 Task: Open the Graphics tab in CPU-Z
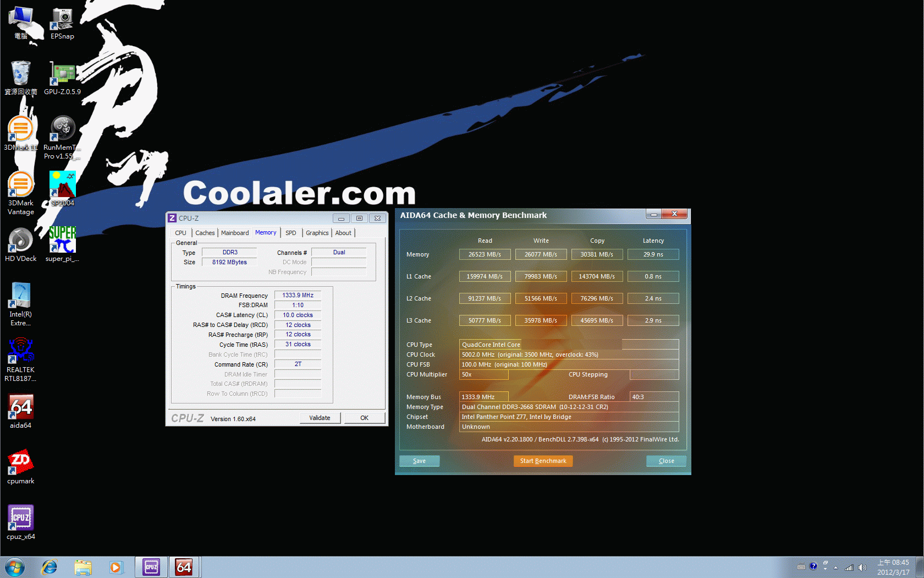[317, 233]
